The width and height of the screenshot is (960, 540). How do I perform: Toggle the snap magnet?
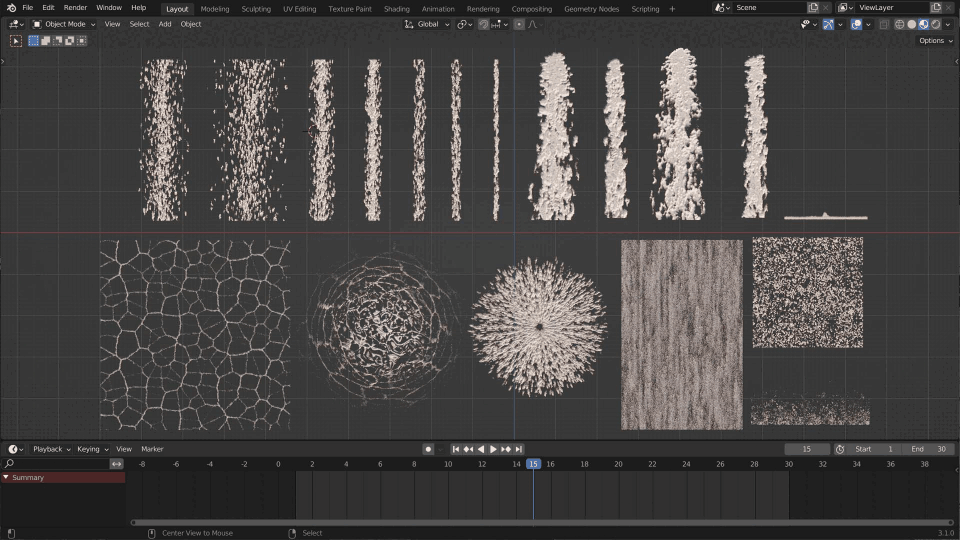pos(484,24)
